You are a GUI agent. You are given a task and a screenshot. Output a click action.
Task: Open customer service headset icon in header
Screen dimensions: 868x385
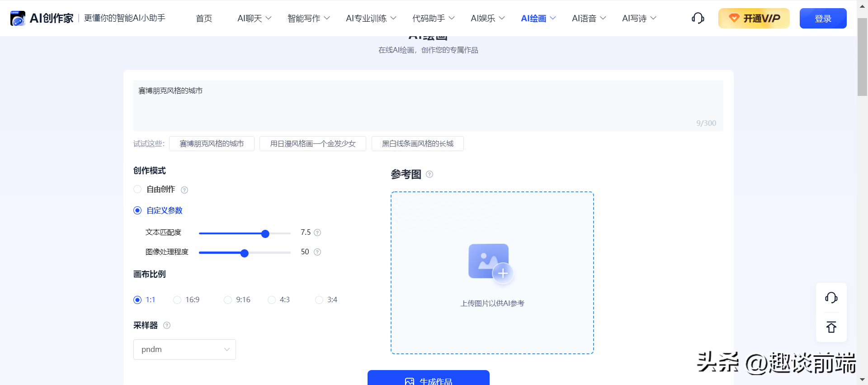point(698,18)
